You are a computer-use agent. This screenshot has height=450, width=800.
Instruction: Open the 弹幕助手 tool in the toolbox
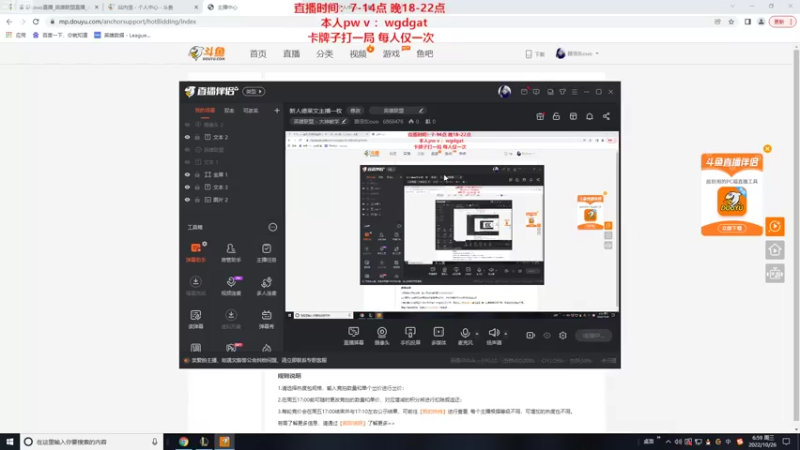pyautogui.click(x=195, y=252)
